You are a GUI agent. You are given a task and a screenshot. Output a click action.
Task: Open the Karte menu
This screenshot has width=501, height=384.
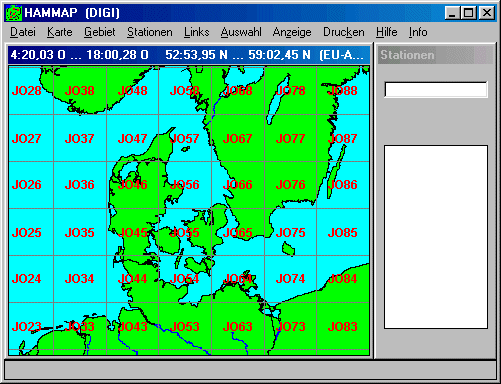coord(60,32)
